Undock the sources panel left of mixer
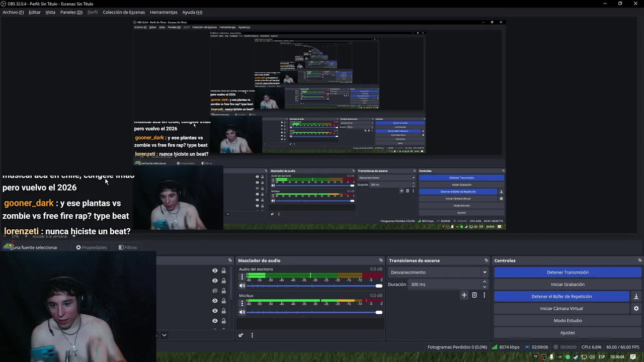The image size is (644, 362). coord(230,260)
